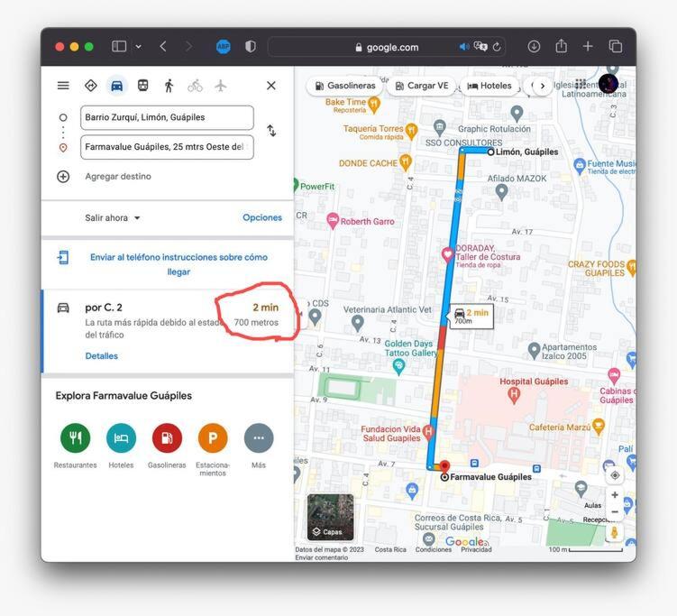677x616 pixels.
Task: Show more category chips arrow
Action: click(543, 86)
